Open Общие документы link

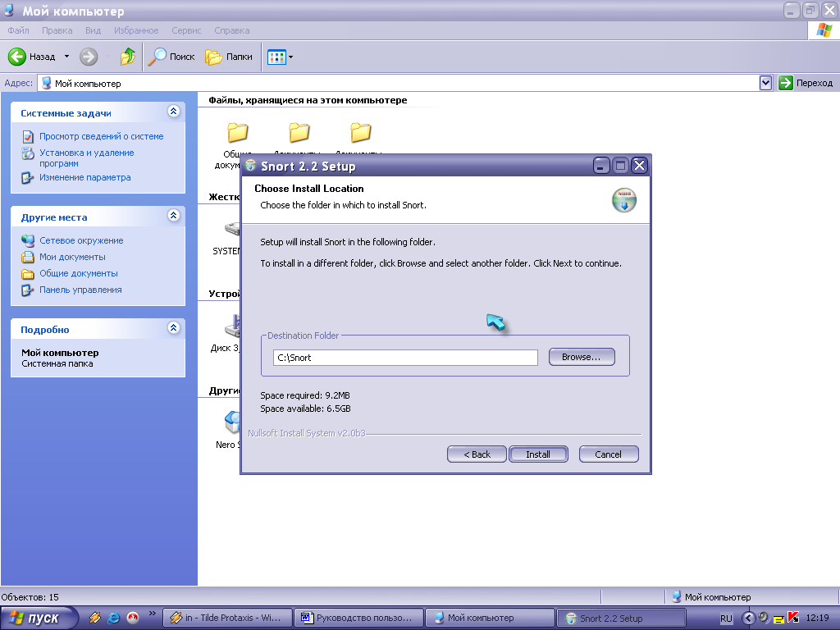point(78,273)
